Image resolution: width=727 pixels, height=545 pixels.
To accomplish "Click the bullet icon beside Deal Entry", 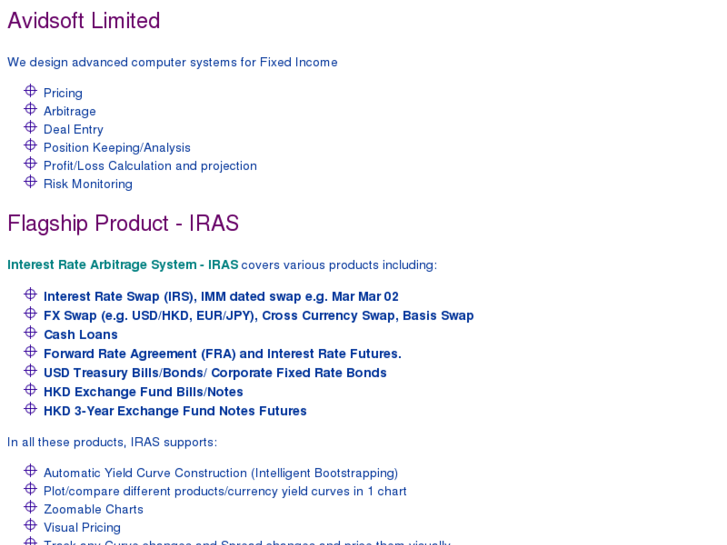I will pyautogui.click(x=30, y=127).
